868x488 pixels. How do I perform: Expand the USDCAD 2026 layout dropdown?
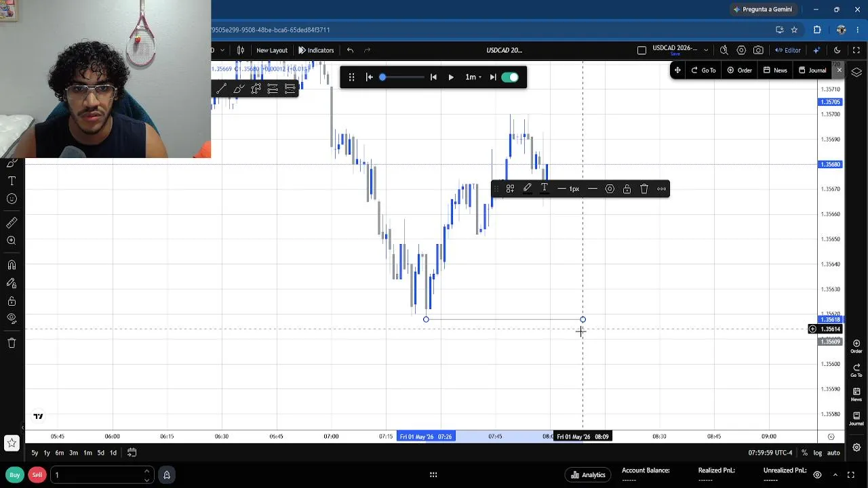[x=706, y=50]
